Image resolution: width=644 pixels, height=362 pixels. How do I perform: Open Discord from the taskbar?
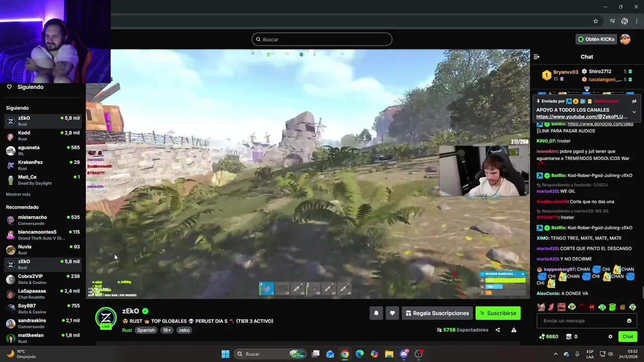[x=404, y=354]
